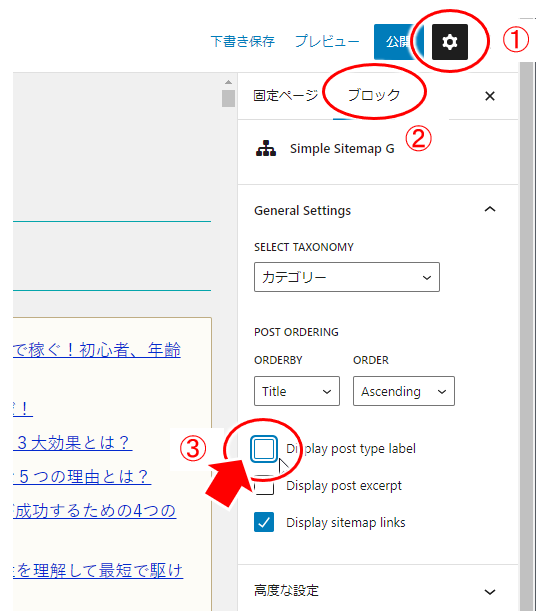Switch to the 固定ページ tab
The height and width of the screenshot is (611, 546).
click(x=286, y=95)
